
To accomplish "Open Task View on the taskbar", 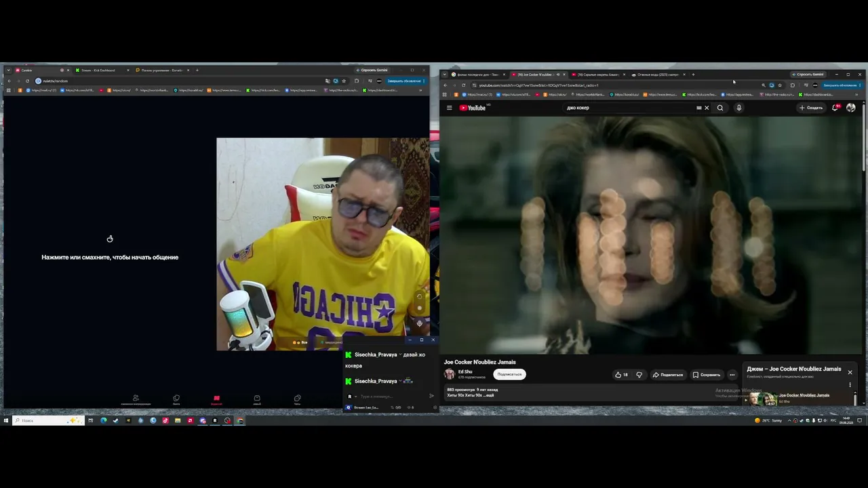I will pos(90,420).
